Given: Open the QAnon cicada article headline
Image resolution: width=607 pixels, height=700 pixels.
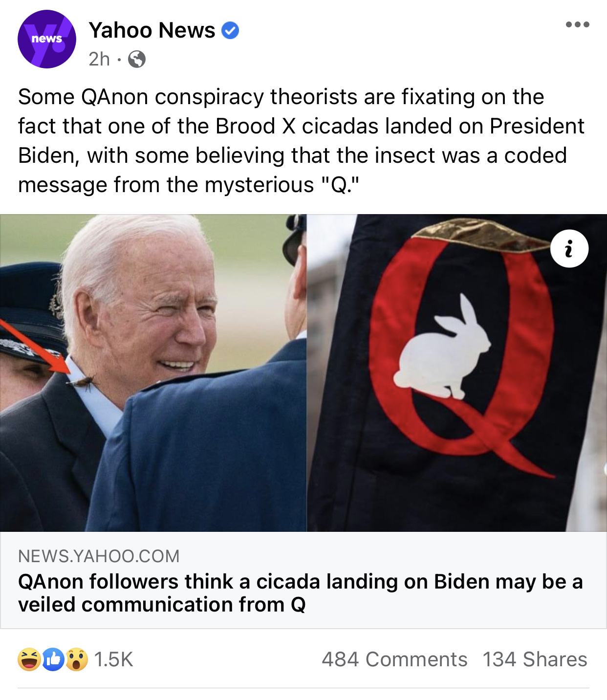Looking at the screenshot, I should tap(301, 593).
